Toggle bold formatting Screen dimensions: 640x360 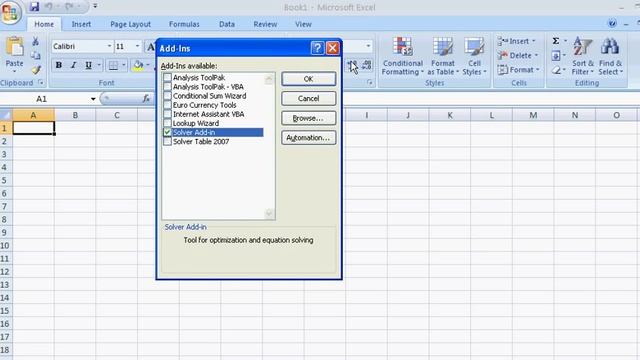click(x=59, y=65)
